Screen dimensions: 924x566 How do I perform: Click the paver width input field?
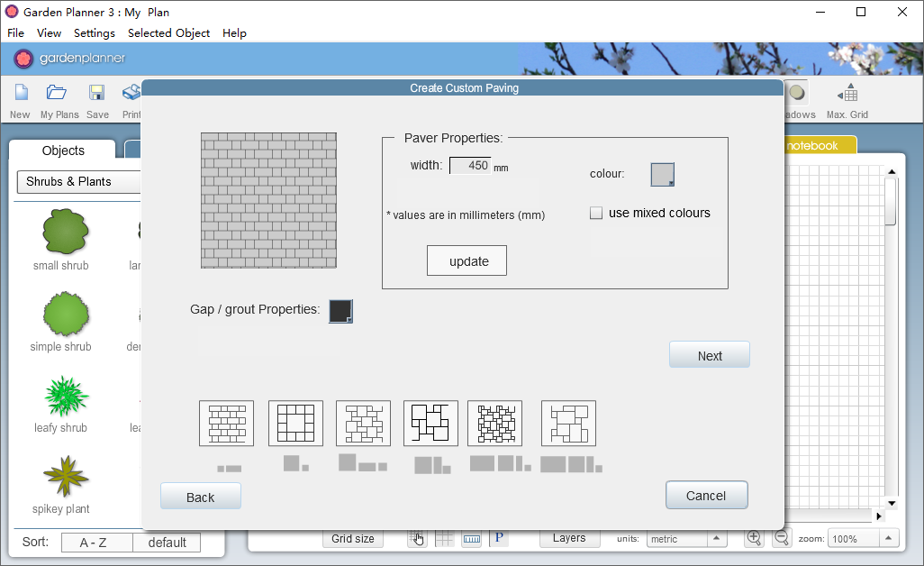click(x=470, y=166)
